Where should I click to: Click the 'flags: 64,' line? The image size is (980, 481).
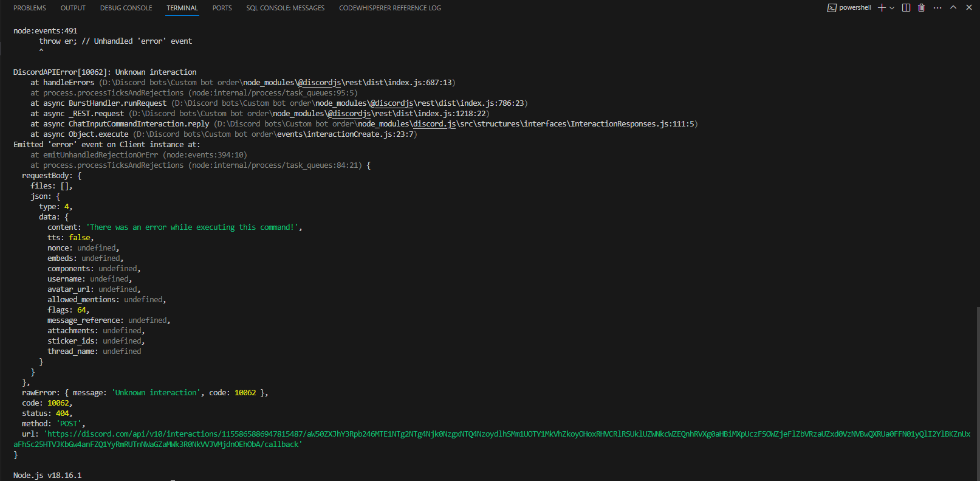click(69, 310)
